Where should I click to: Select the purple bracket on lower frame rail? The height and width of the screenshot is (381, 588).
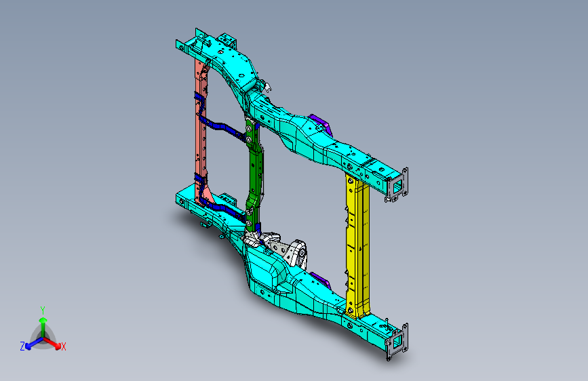pyautogui.click(x=321, y=279)
